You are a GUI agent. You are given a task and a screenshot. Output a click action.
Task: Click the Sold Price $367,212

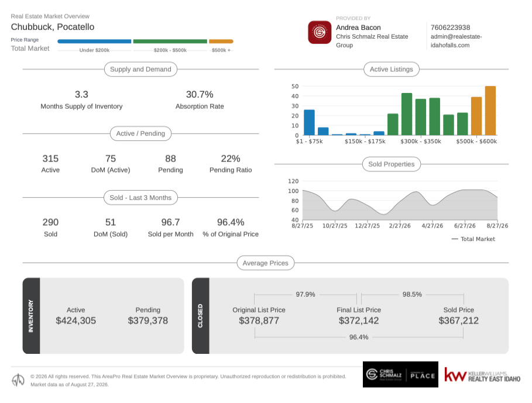459,321
